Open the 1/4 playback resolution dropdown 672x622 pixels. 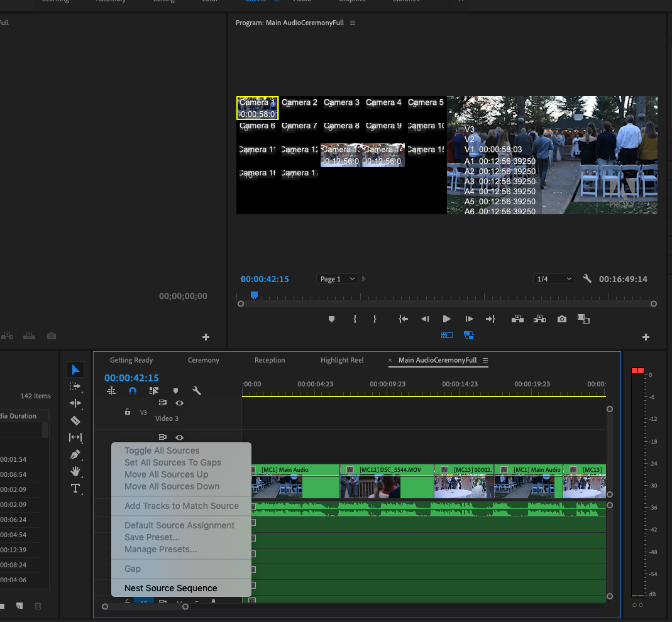point(553,278)
